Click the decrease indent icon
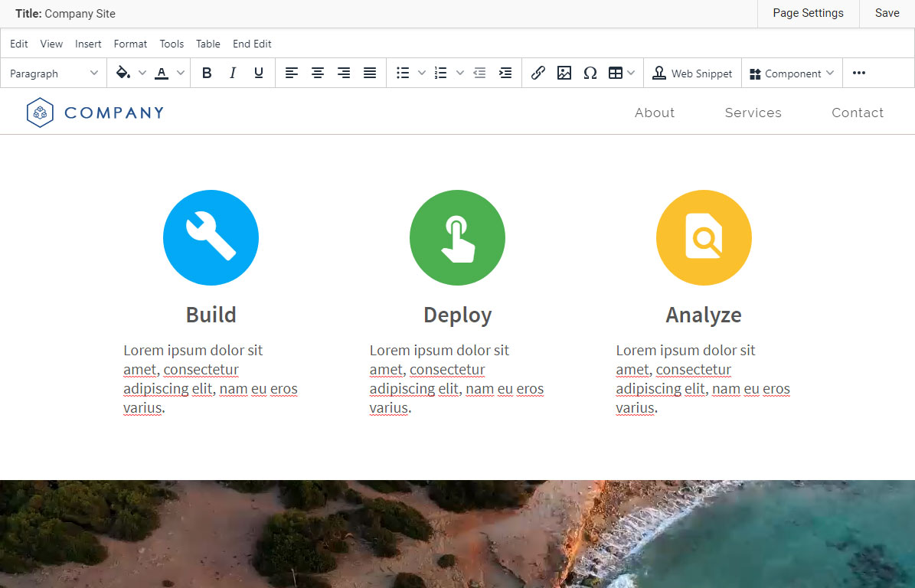The image size is (915, 588). point(479,73)
